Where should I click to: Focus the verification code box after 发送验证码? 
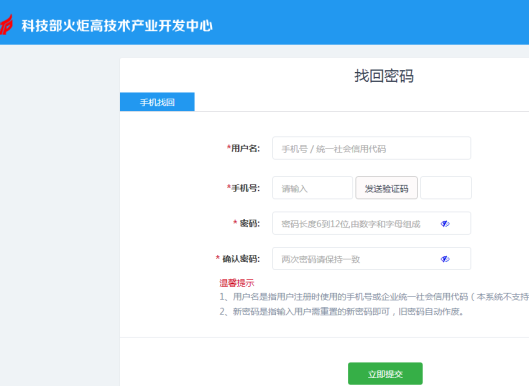pyautogui.click(x=446, y=188)
